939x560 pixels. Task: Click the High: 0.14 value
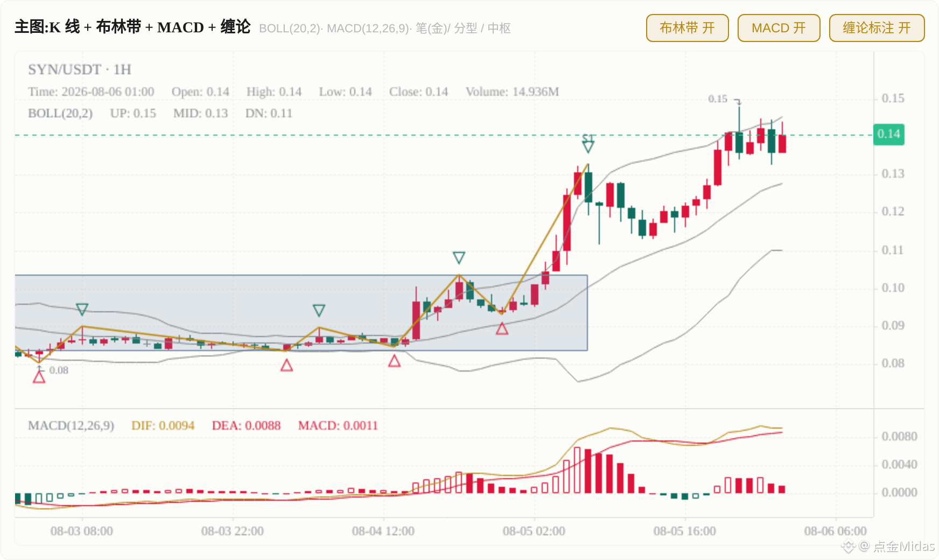tap(274, 92)
